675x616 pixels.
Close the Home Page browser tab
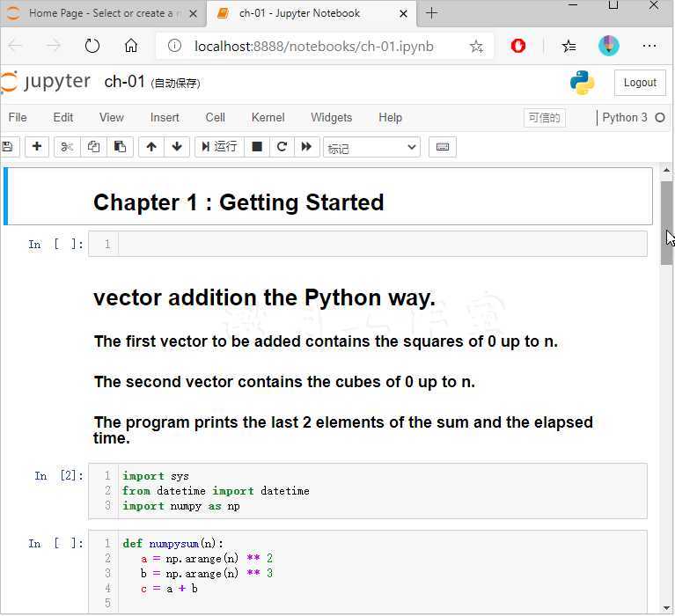tap(193, 14)
